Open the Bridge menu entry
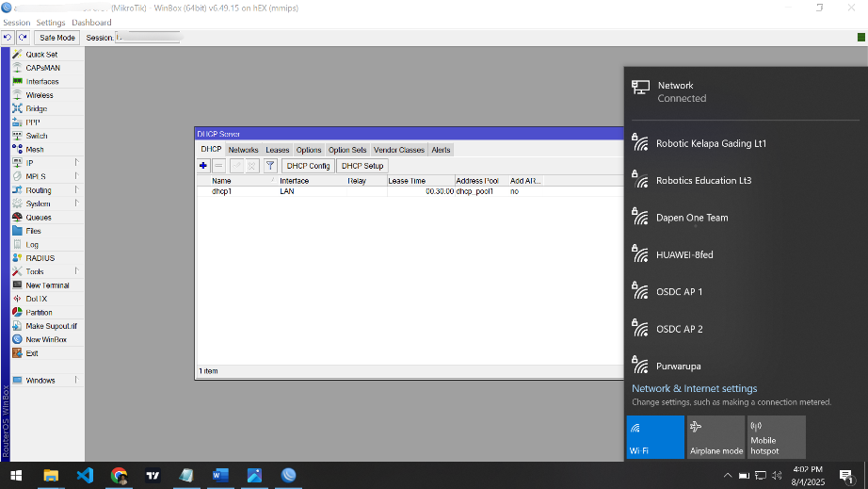This screenshot has width=868, height=489. click(x=36, y=109)
